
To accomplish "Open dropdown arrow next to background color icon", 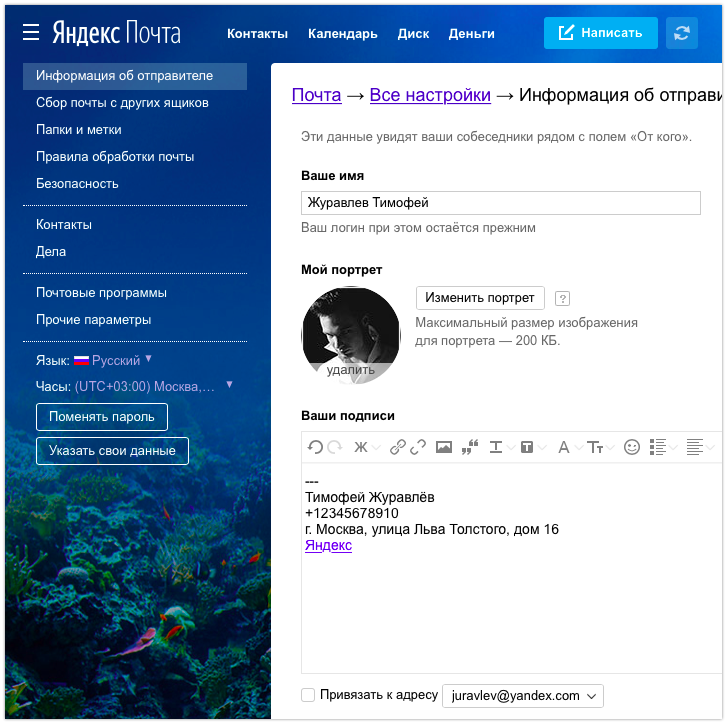I will pyautogui.click(x=542, y=447).
